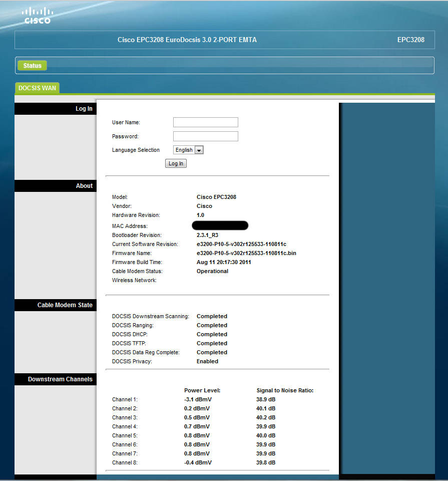Click the redacted MAC Address value

click(x=220, y=225)
